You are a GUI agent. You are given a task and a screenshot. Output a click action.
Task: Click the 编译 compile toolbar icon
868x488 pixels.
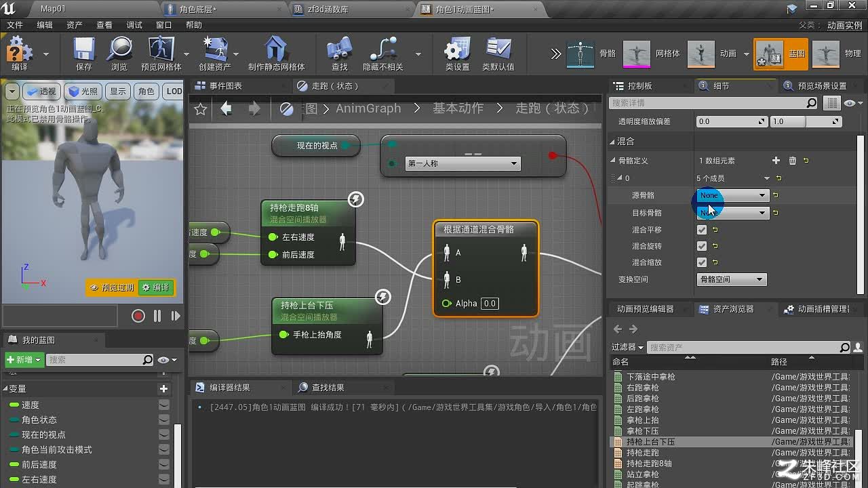pos(20,53)
